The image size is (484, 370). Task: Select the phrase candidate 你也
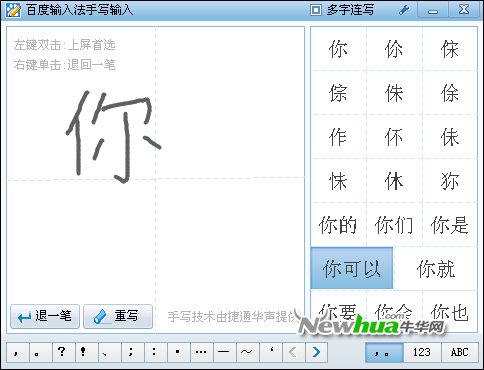450,312
